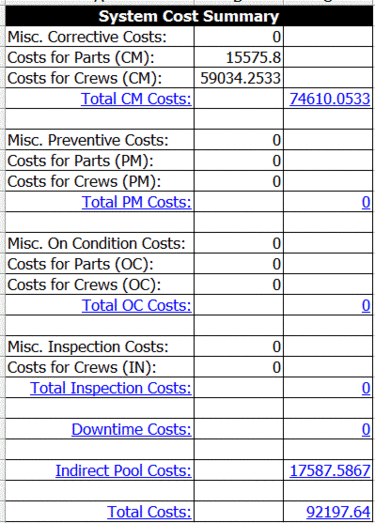The width and height of the screenshot is (375, 523).
Task: Select the System Cost Summary header cell
Action: [x=189, y=16]
